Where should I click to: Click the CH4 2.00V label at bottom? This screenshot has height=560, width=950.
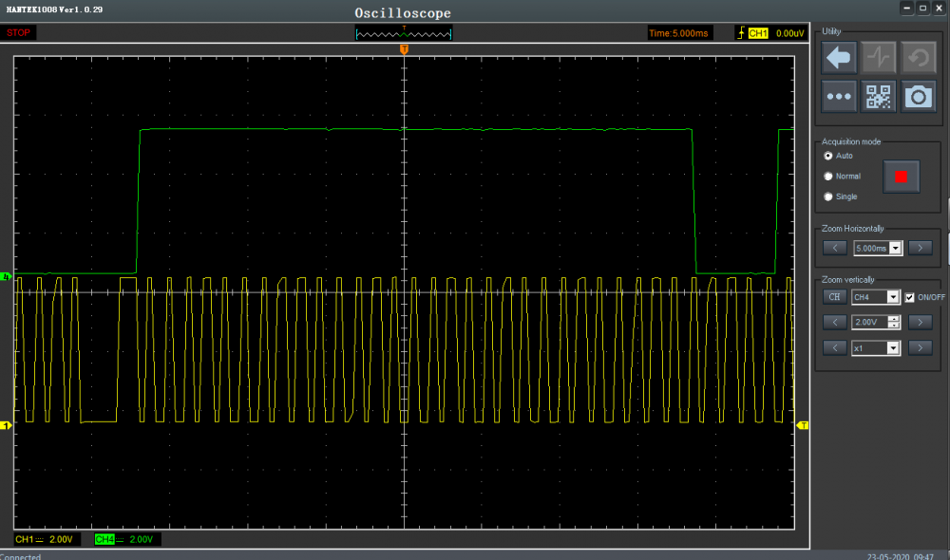point(127,539)
